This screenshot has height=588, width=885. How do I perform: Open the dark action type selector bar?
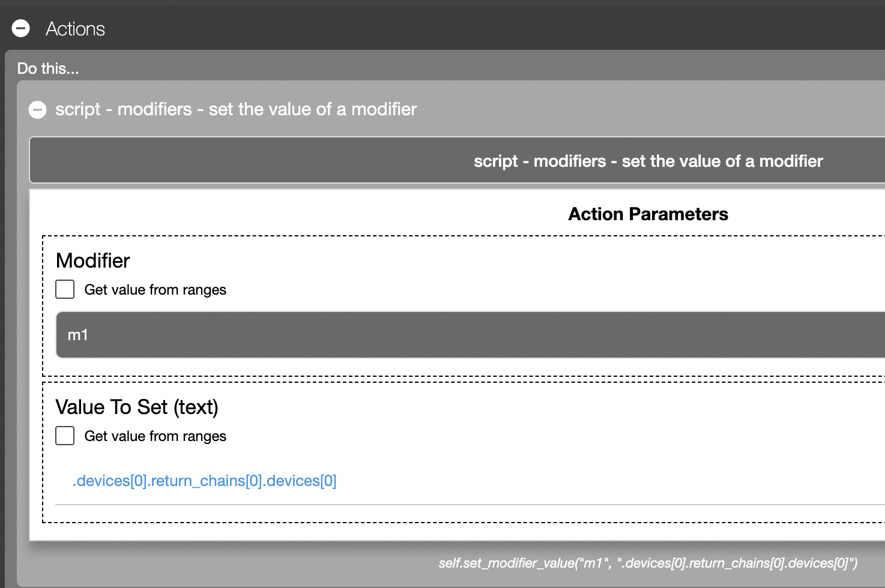[458, 161]
